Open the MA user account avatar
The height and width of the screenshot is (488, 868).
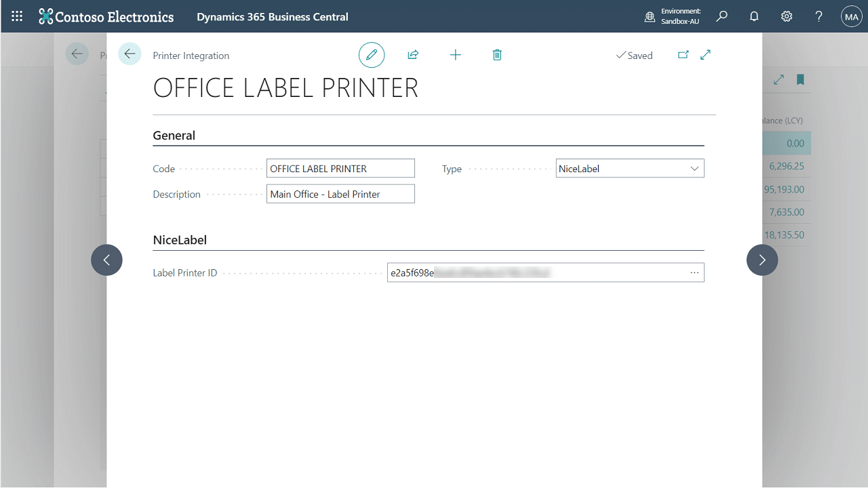tap(851, 16)
